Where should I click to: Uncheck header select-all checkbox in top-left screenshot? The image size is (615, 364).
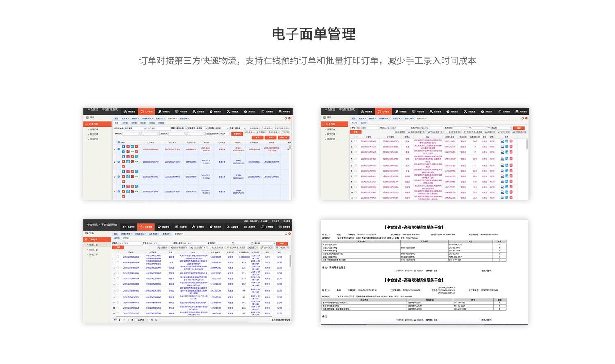point(118,142)
